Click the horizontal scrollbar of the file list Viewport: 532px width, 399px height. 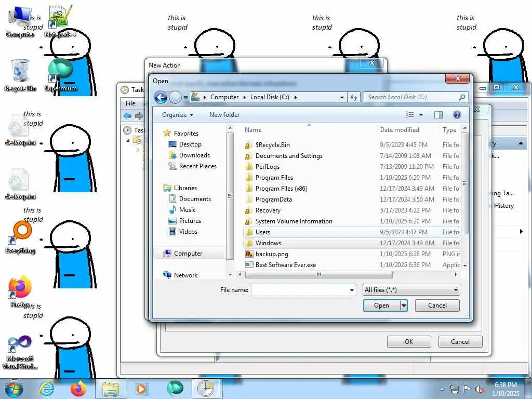pyautogui.click(x=318, y=274)
